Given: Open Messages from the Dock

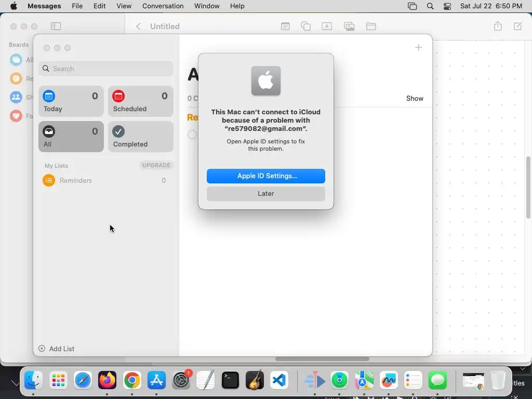Looking at the screenshot, I should 437,380.
